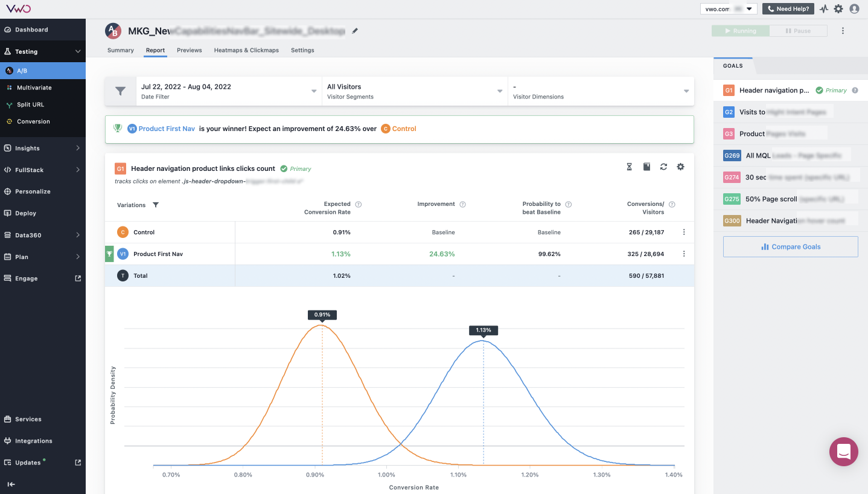Pause the running campaign
This screenshot has width=868, height=494.
pos(799,30)
